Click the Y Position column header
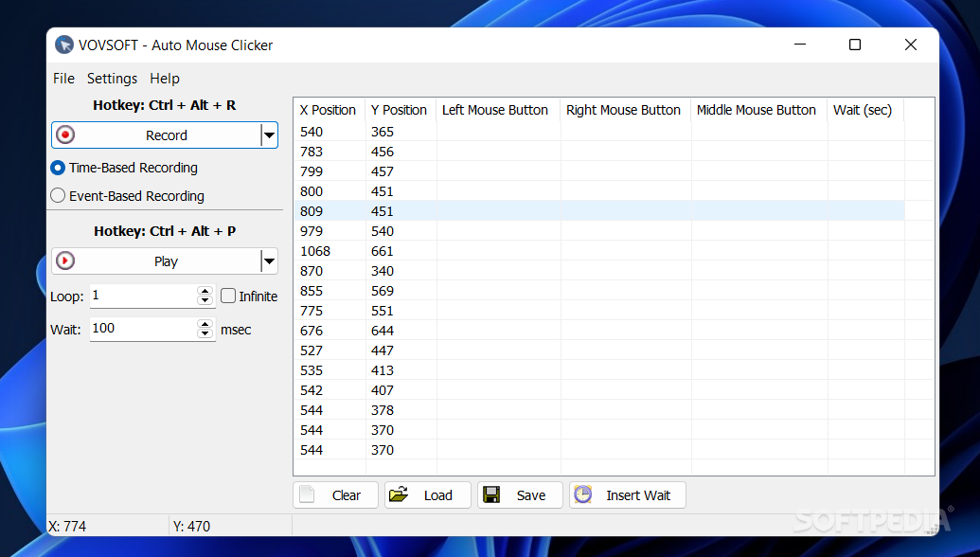 point(401,110)
